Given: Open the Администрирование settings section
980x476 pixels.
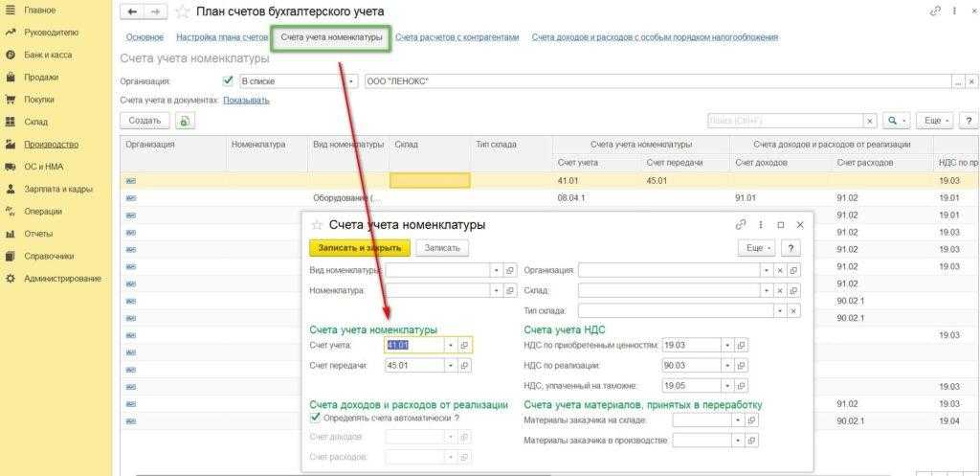Looking at the screenshot, I should 62,278.
